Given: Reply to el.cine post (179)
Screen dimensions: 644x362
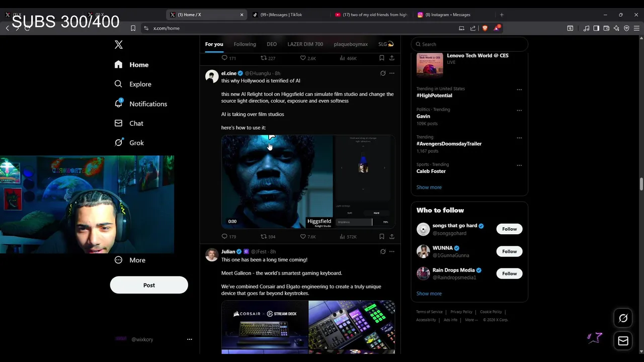Looking at the screenshot, I should 229,236.
